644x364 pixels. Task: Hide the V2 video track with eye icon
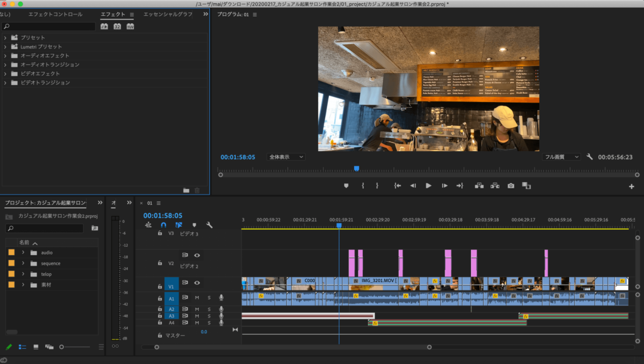[197, 256]
